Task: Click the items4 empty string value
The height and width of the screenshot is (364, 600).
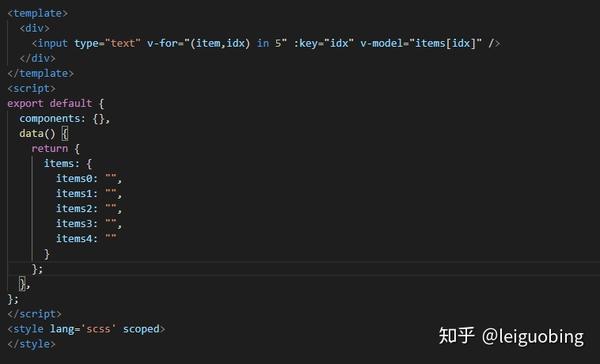Action: [111, 237]
